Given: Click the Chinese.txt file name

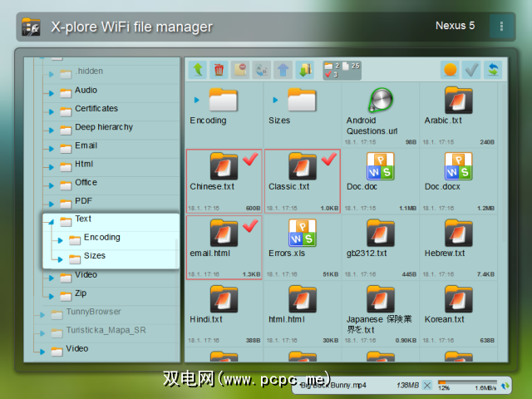Looking at the screenshot, I should pyautogui.click(x=212, y=186).
